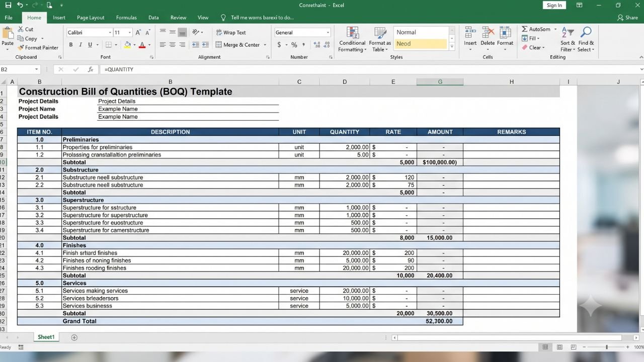This screenshot has width=644, height=362.
Task: Open Format as Table gallery
Action: tap(380, 39)
